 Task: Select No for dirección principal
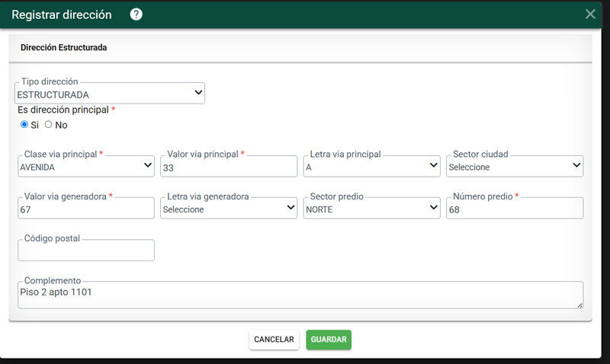pos(48,124)
